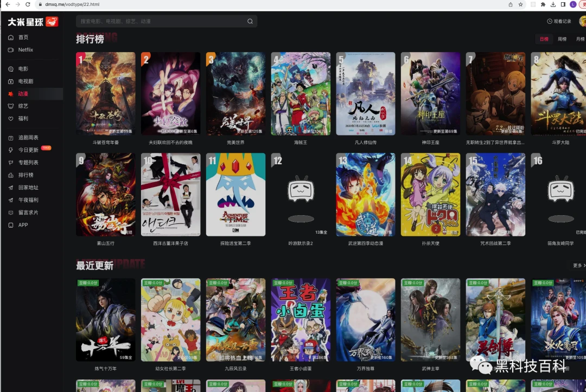The height and width of the screenshot is (392, 586).
Task: Open rank 6 神印王座 poster
Action: pyautogui.click(x=430, y=94)
